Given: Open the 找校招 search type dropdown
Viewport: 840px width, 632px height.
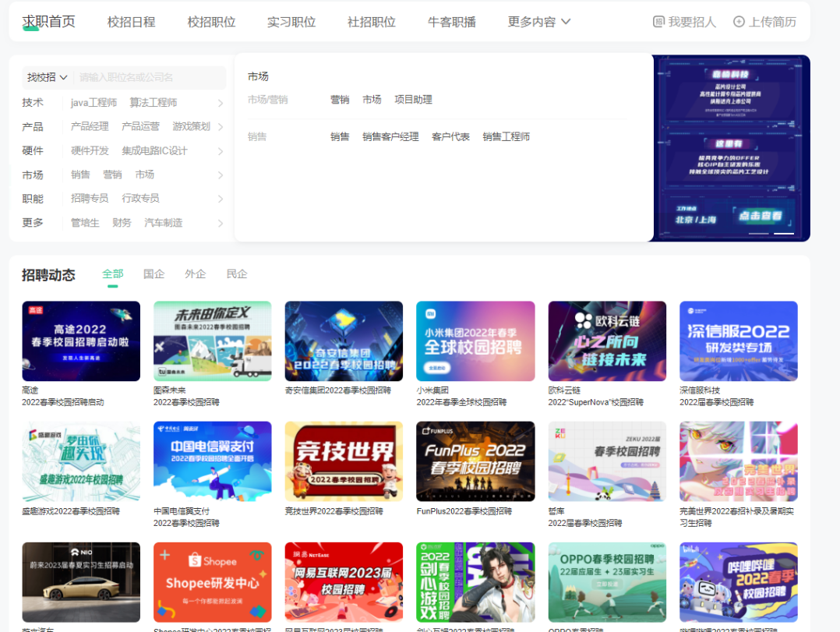Looking at the screenshot, I should coord(47,78).
